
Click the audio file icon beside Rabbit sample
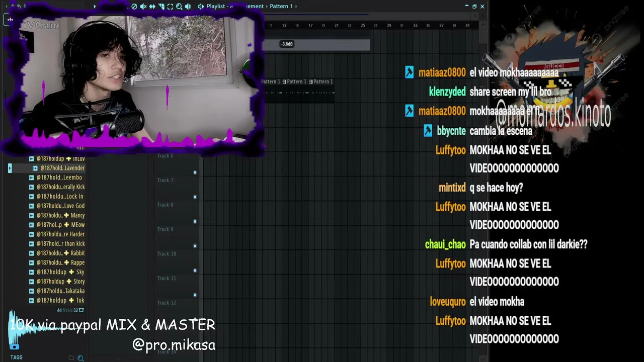31,253
